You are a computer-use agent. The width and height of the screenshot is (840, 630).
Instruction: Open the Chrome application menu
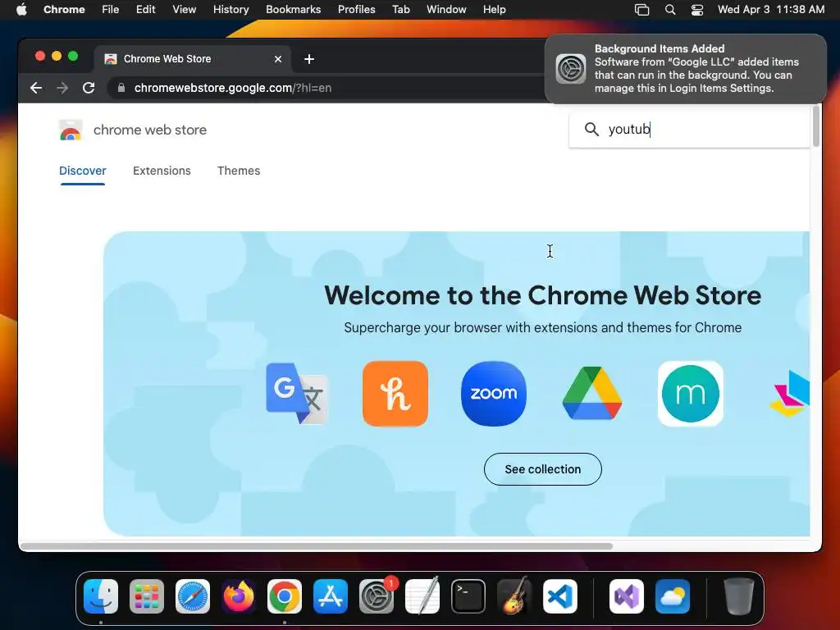click(x=64, y=9)
